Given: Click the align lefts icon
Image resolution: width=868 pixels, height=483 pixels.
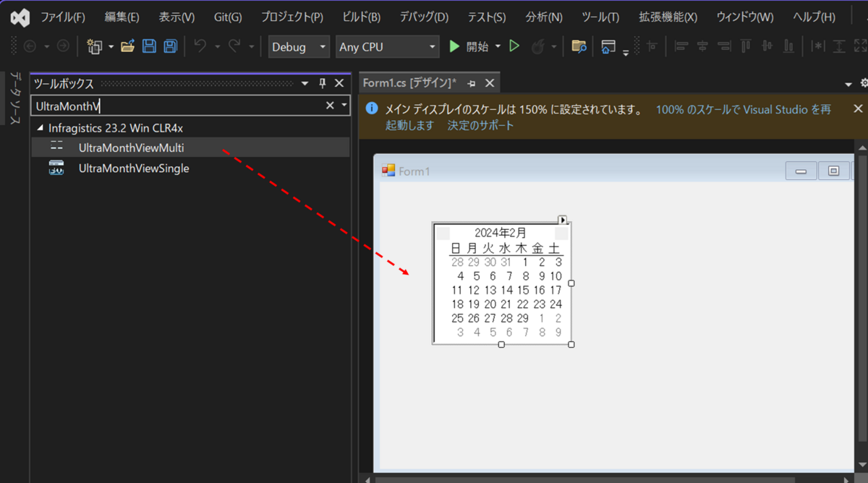Looking at the screenshot, I should click(681, 46).
